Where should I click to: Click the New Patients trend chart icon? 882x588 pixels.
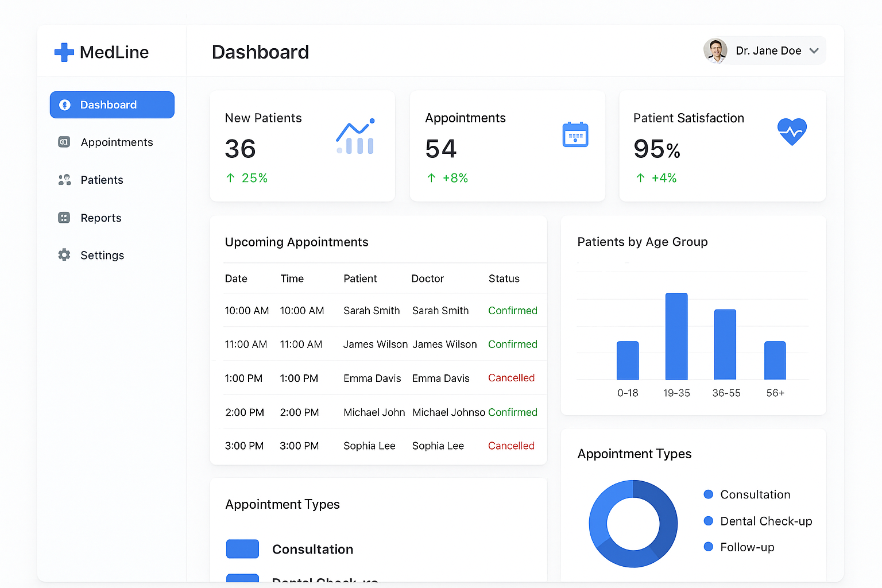[355, 137]
